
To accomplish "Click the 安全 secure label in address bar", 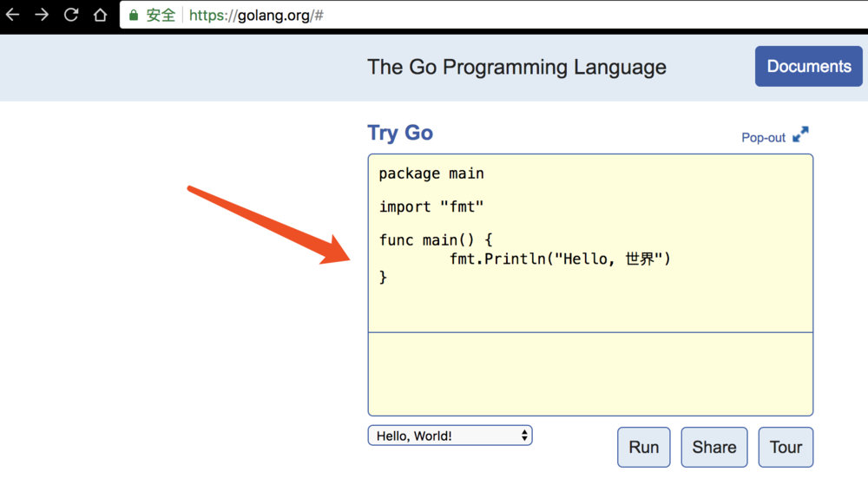I will coord(161,15).
